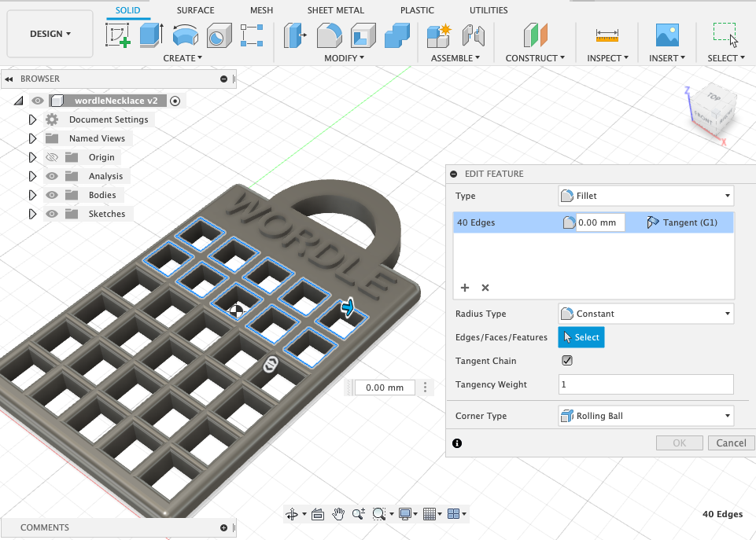Click the Shell tool icon
Image resolution: width=756 pixels, height=540 pixels.
click(x=363, y=35)
